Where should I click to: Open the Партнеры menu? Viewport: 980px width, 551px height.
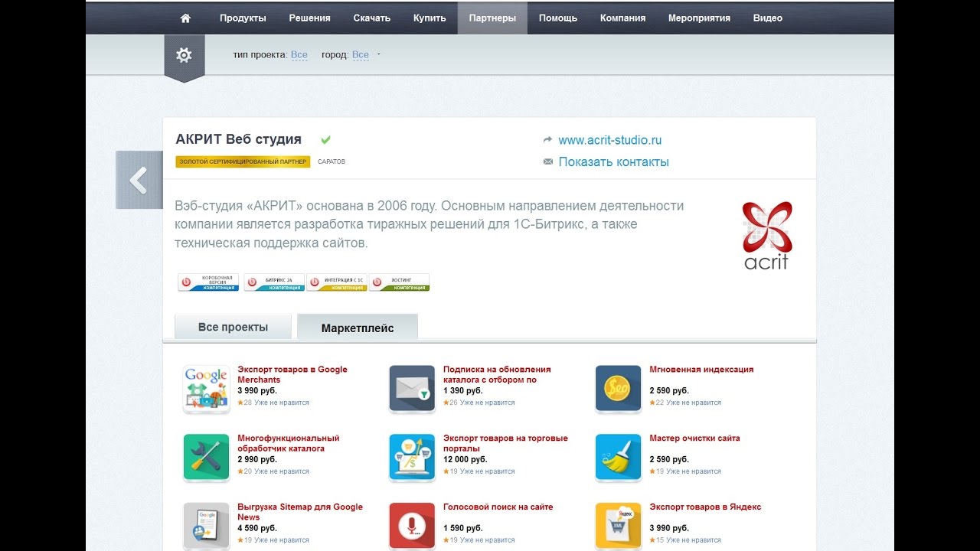(x=492, y=18)
